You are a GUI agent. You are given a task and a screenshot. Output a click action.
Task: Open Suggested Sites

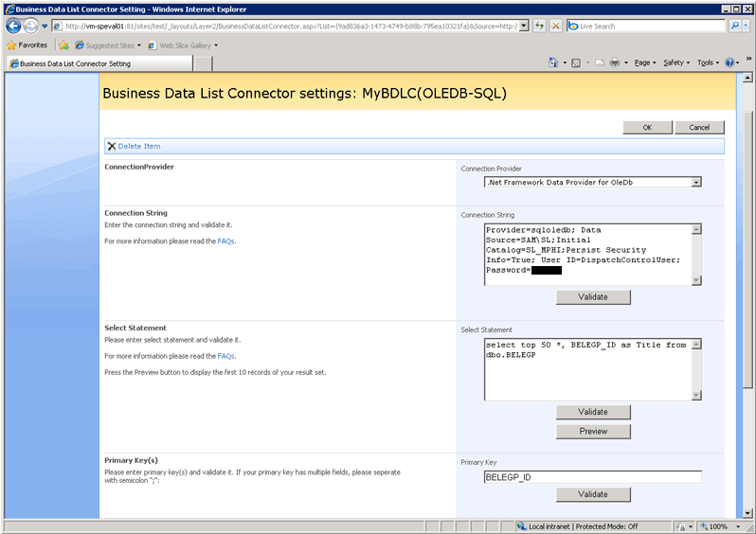coord(105,45)
